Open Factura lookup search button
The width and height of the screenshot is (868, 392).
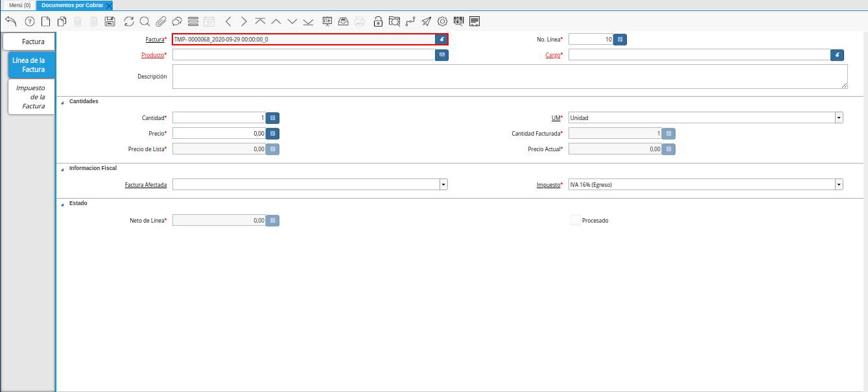(441, 40)
